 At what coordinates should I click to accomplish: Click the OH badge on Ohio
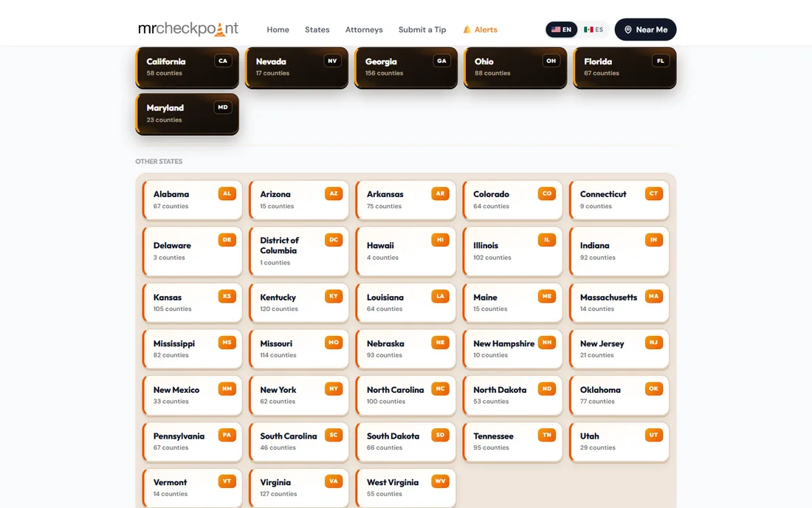click(x=551, y=61)
